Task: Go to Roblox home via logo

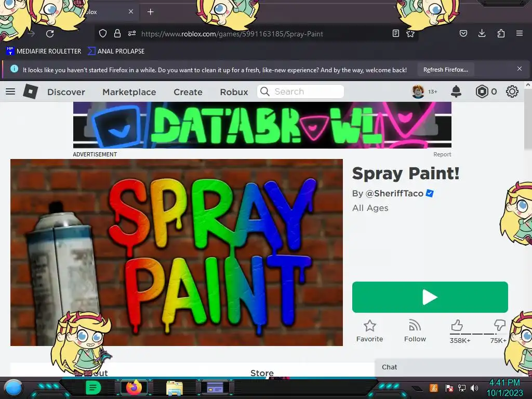Action: pos(30,91)
